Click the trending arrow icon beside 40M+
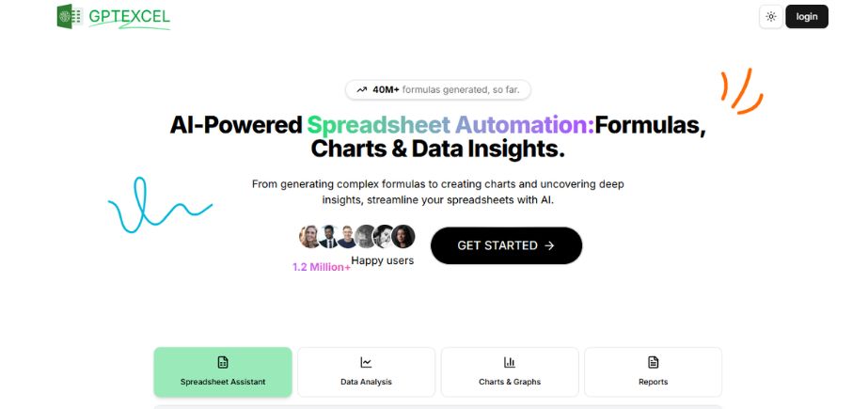 pos(361,89)
